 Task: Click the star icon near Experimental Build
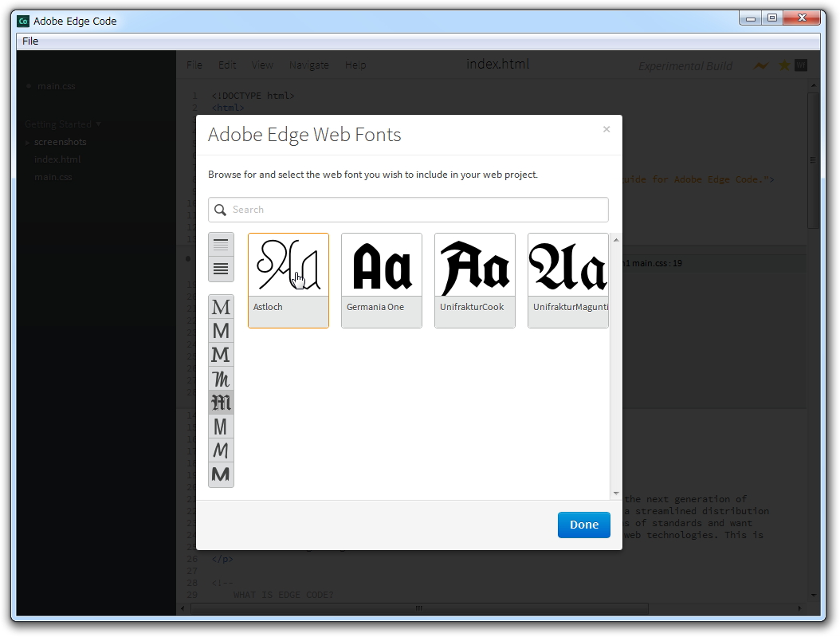pyautogui.click(x=783, y=65)
